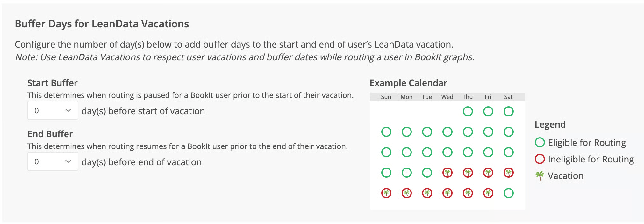Click the green circle under Thu in first row
Image resolution: width=644 pixels, height=224 pixels.
click(x=468, y=111)
